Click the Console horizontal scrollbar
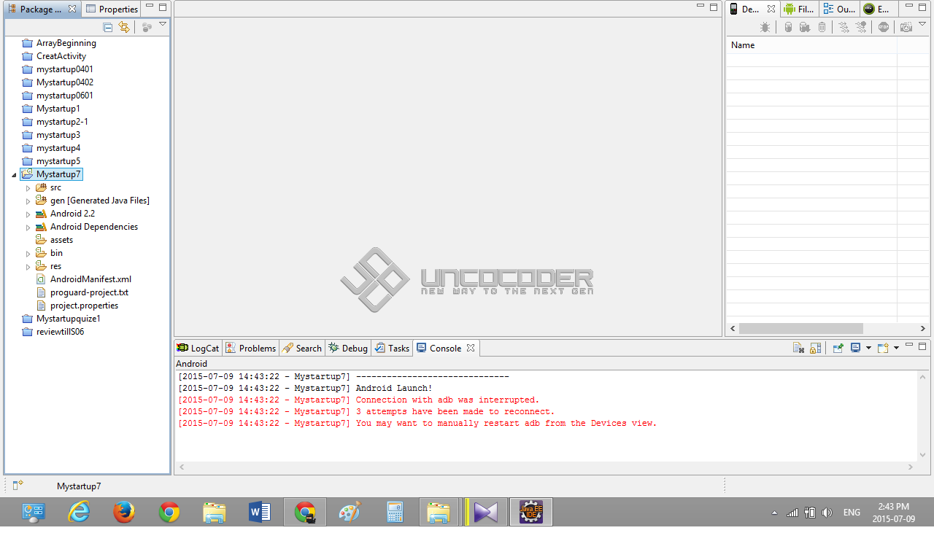 click(546, 467)
